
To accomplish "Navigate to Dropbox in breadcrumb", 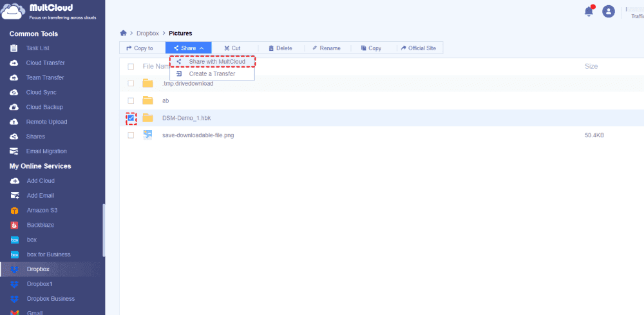I will point(147,33).
